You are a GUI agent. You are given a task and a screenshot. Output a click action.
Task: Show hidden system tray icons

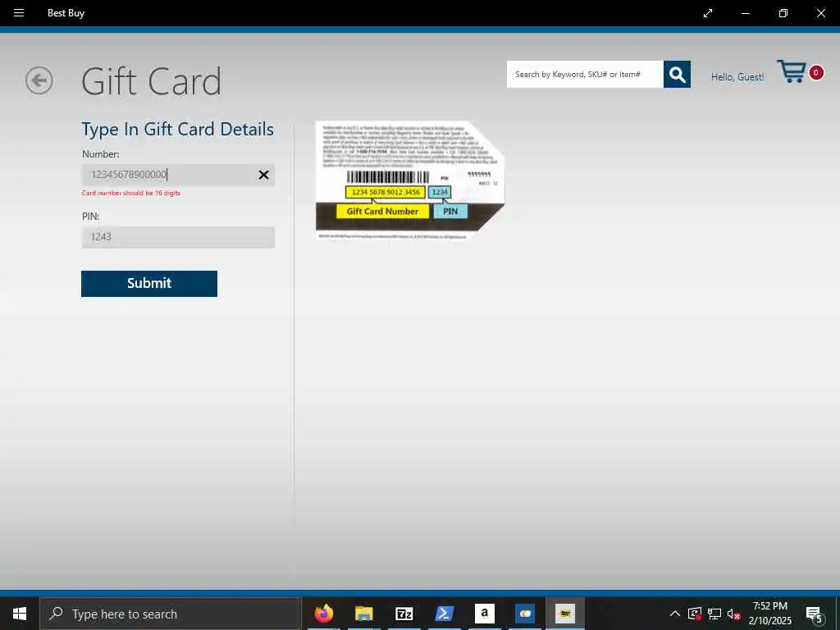click(675, 614)
